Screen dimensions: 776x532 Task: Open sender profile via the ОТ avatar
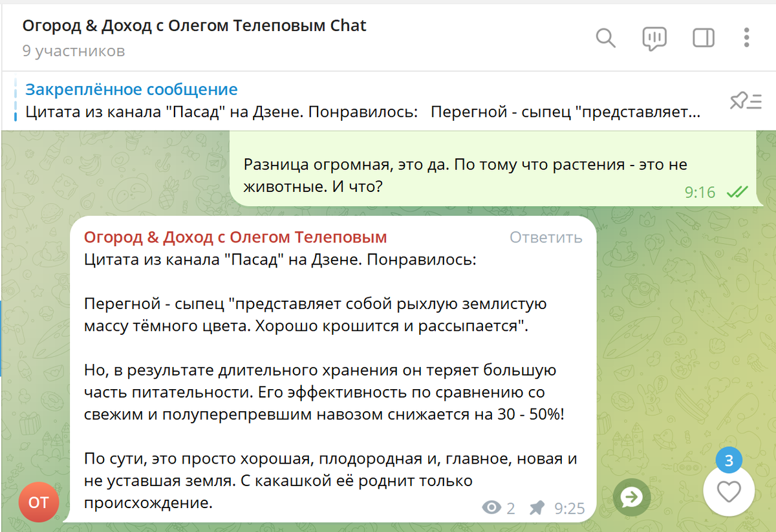tap(39, 502)
